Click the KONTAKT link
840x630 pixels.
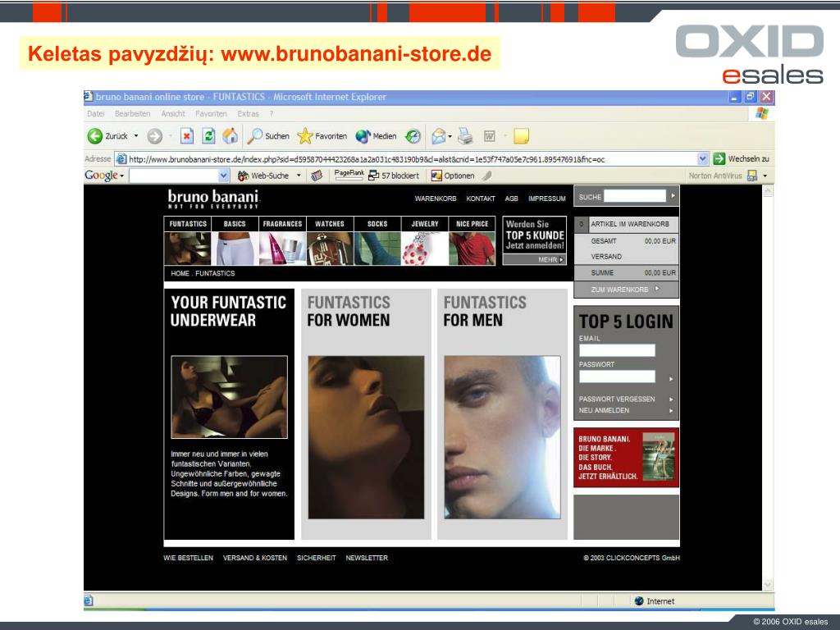point(481,199)
